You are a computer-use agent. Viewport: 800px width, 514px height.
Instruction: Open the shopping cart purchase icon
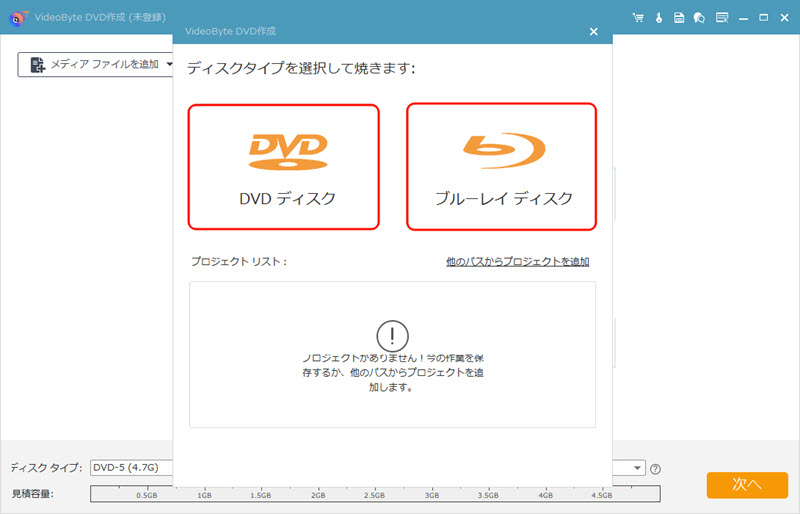[x=638, y=18]
